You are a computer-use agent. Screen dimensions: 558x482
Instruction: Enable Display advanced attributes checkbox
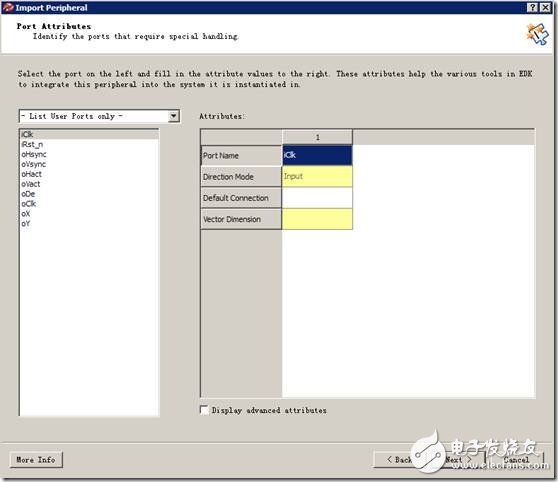[204, 410]
